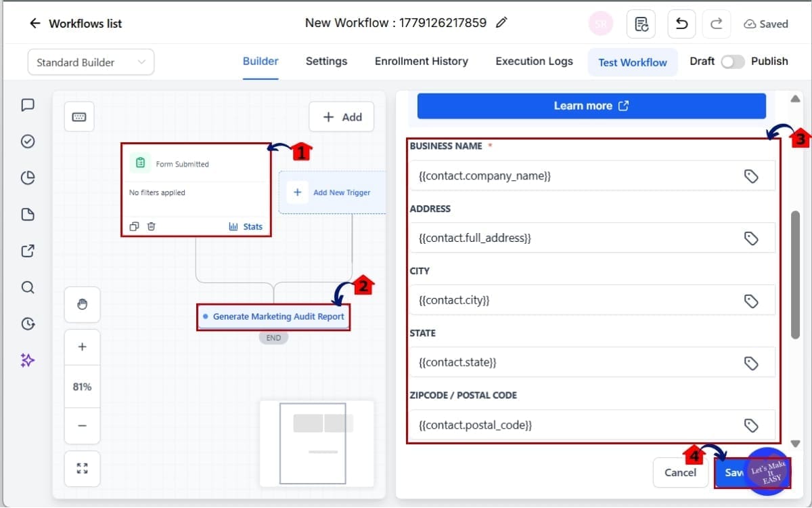
Task: Go back to Workflows list
Action: coord(75,23)
